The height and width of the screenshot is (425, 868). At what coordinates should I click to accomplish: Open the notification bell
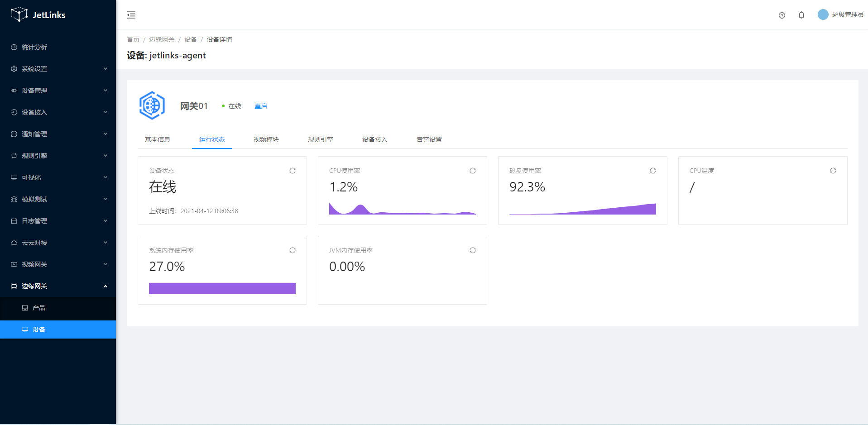click(801, 15)
